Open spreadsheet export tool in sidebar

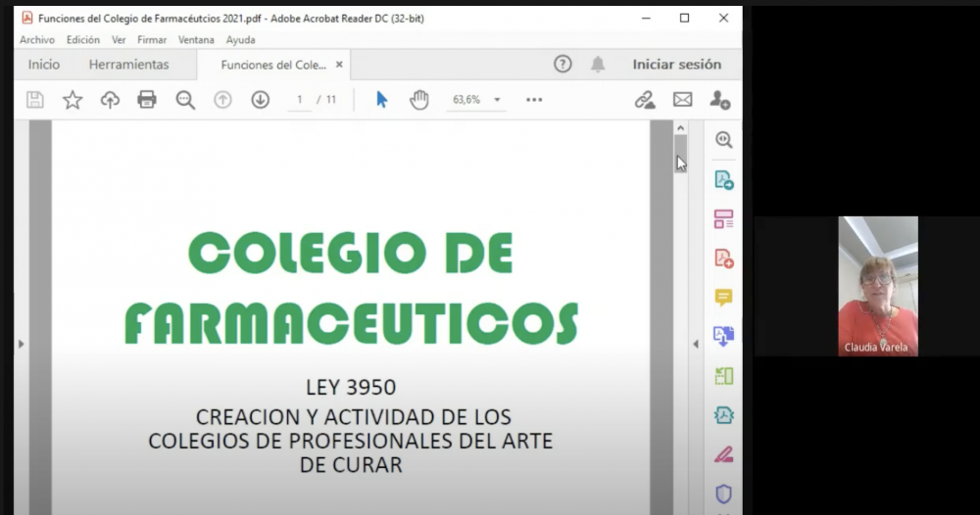pos(724,376)
